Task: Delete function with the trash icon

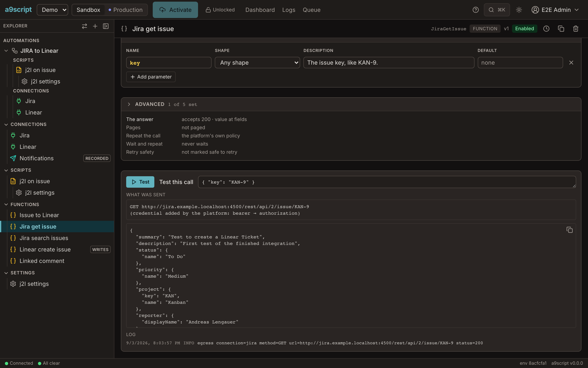Action: tap(576, 29)
